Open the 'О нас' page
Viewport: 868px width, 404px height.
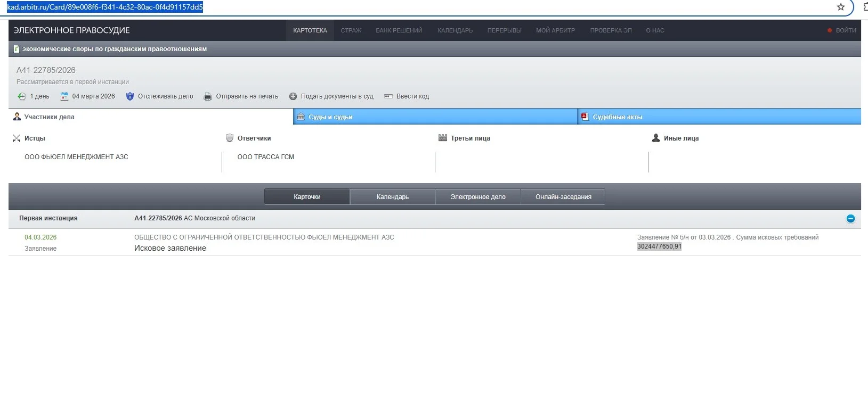coord(655,30)
